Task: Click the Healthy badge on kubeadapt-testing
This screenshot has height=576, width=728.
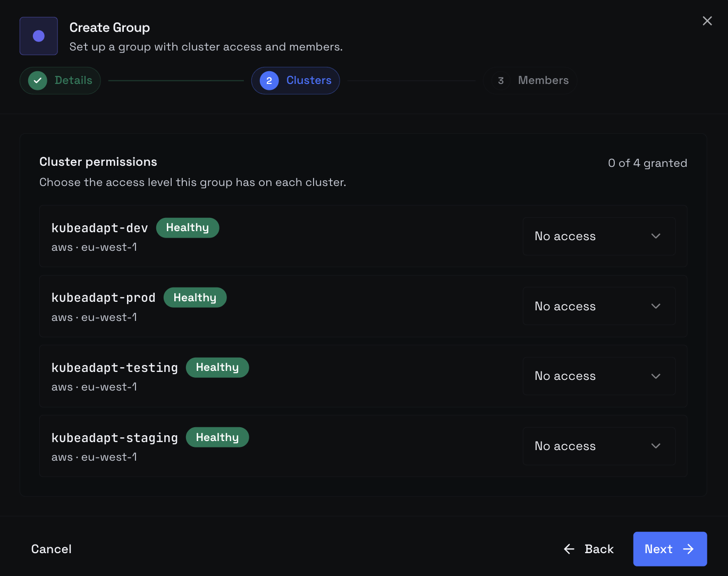Action: 217,368
